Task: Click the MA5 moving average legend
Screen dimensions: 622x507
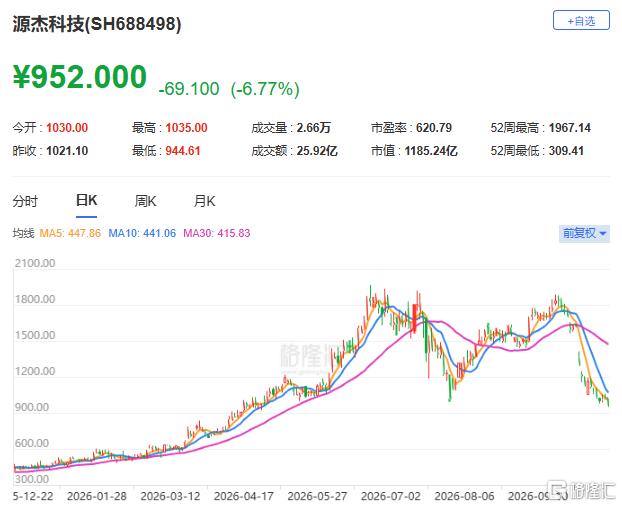Action: (70, 233)
